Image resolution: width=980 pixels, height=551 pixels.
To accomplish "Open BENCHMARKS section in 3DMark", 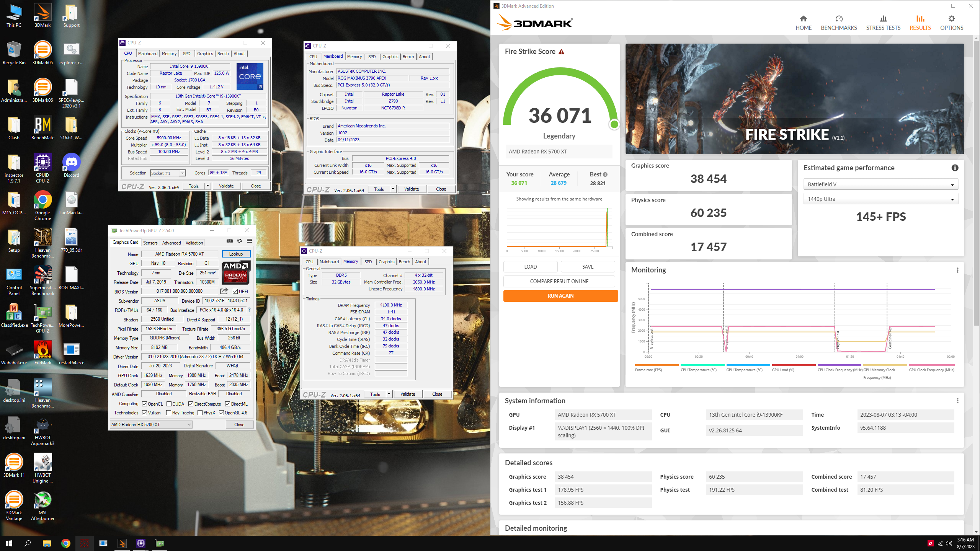I will [839, 23].
